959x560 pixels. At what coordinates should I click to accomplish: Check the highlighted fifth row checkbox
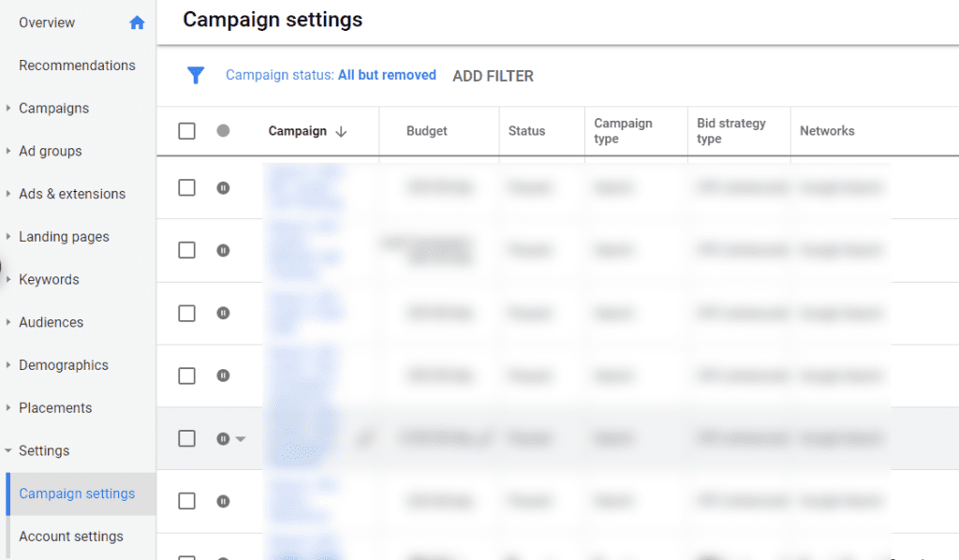tap(186, 438)
